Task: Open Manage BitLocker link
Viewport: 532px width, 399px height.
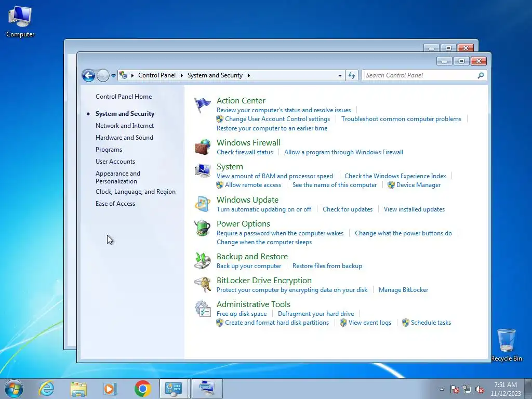Action: (403, 290)
